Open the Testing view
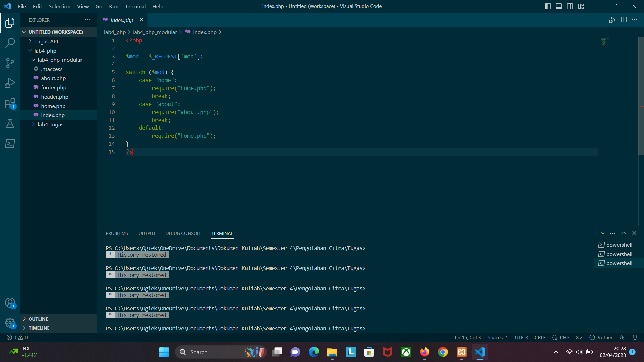644x362 pixels. pyautogui.click(x=10, y=123)
